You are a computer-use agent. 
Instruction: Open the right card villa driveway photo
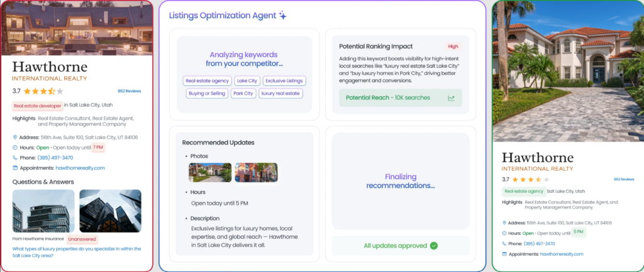pos(568,72)
